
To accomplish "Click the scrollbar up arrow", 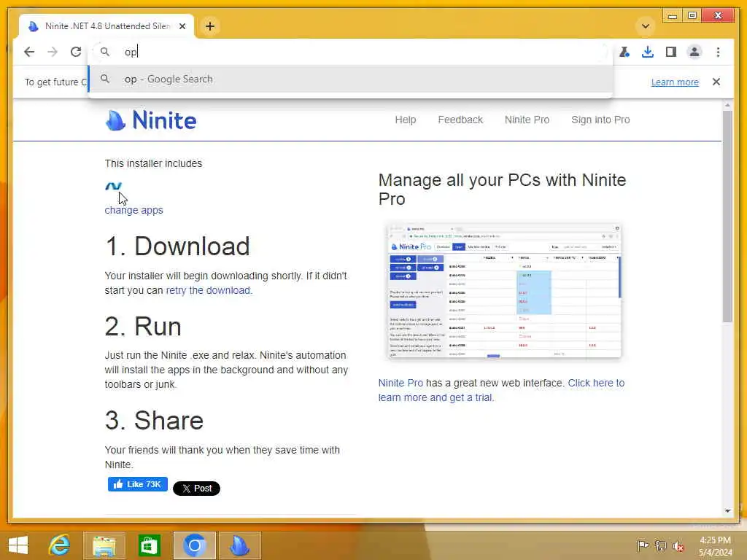I will (727, 105).
